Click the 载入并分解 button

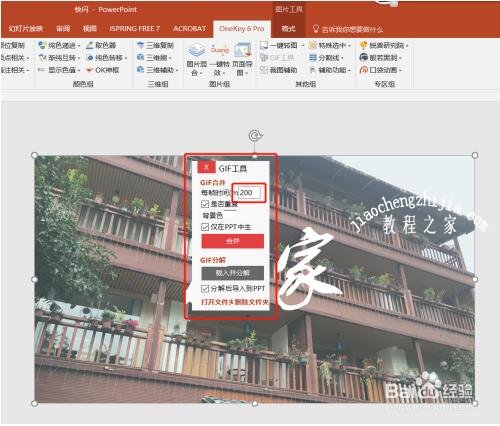click(233, 273)
